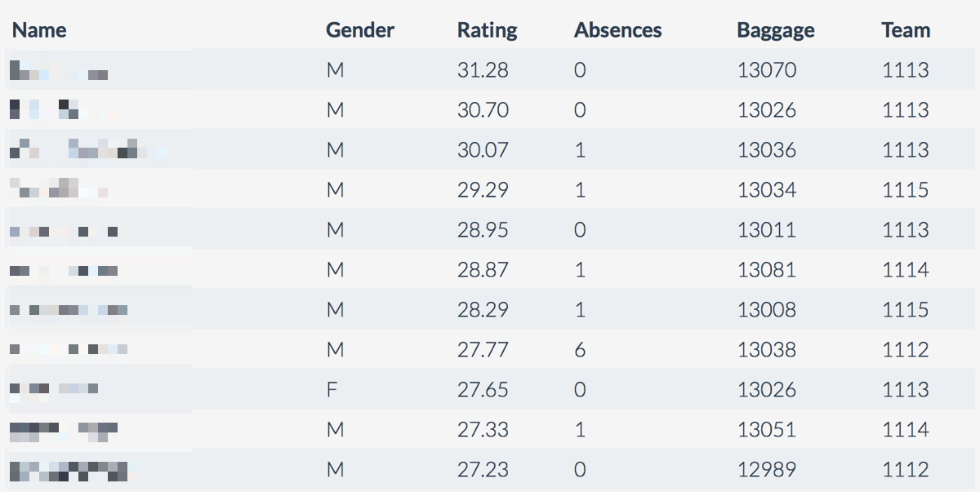The image size is (980, 492).
Task: Select the row with baggage 13081
Action: point(490,270)
